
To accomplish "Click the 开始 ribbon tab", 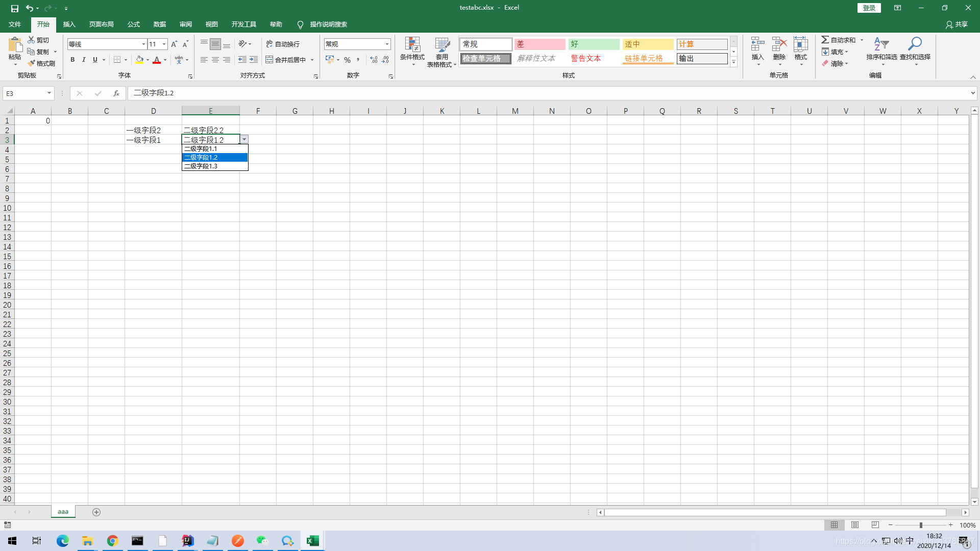I will click(x=42, y=24).
